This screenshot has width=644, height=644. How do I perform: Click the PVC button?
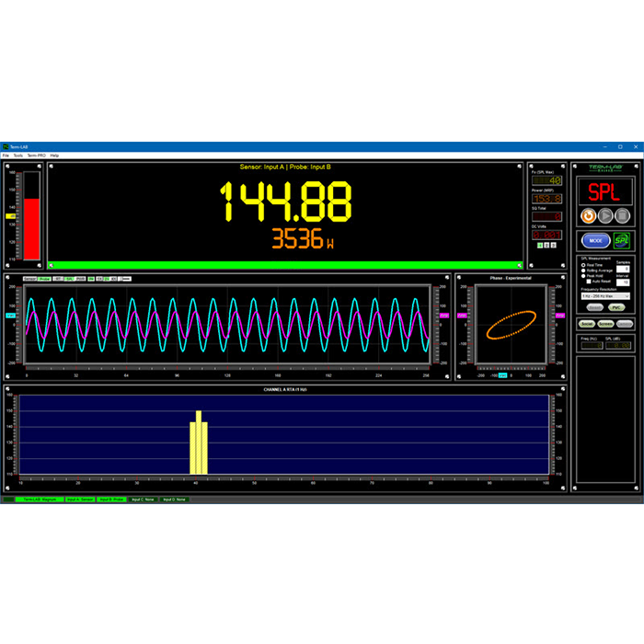618,307
